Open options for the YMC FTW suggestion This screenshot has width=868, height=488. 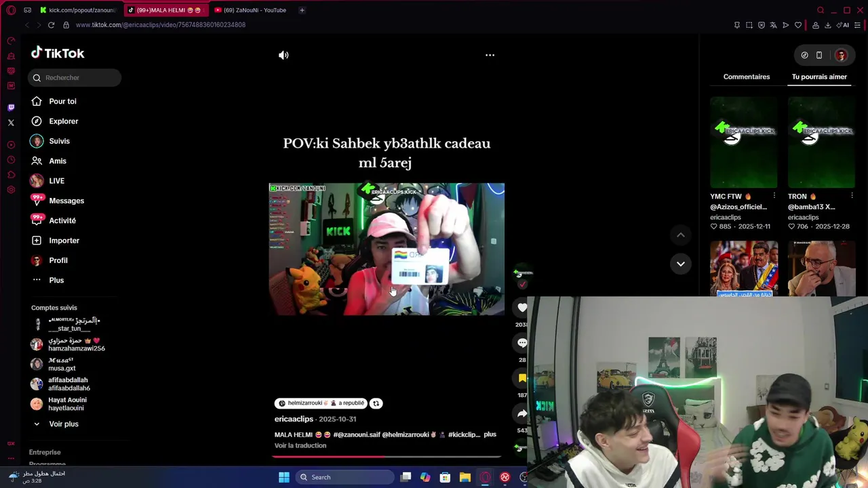(774, 197)
